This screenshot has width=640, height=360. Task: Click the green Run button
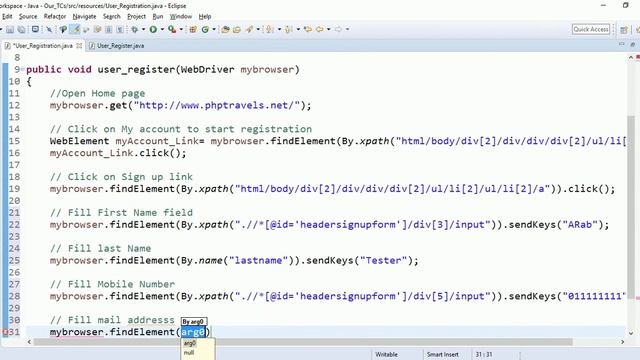click(153, 29)
